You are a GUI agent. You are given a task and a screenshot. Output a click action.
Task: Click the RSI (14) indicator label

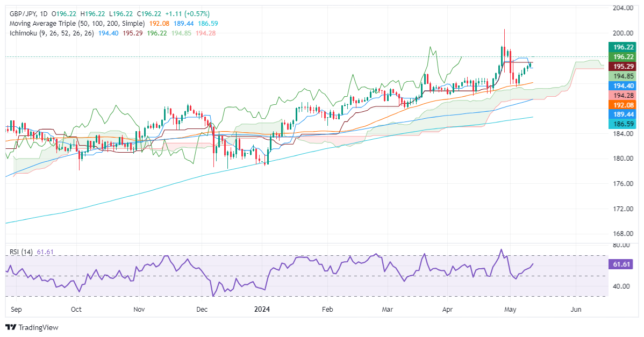tap(19, 252)
